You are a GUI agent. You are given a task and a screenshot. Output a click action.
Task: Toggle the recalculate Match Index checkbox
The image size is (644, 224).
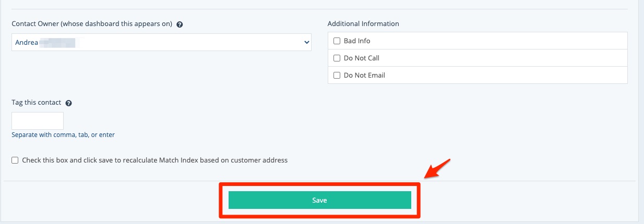pos(15,160)
